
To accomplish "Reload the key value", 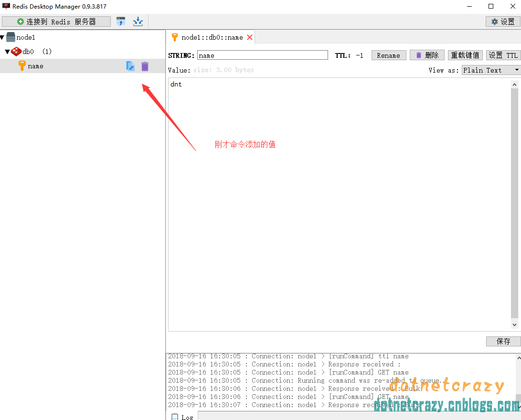I will (465, 55).
